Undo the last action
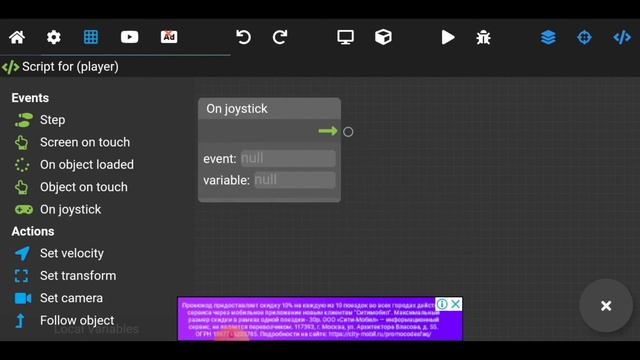640x360 pixels. [x=243, y=37]
